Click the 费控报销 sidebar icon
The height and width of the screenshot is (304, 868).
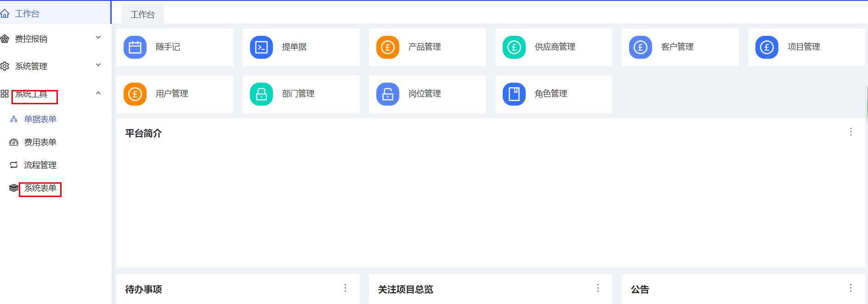[5, 39]
